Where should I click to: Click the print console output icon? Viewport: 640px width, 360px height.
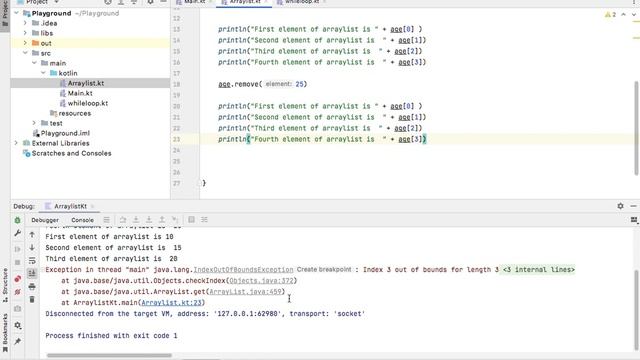tap(32, 287)
